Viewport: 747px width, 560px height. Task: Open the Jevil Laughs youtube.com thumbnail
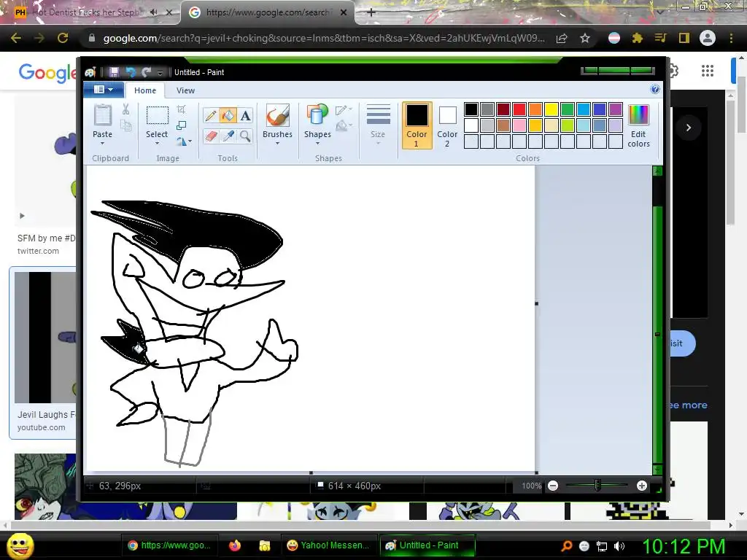tap(45, 338)
